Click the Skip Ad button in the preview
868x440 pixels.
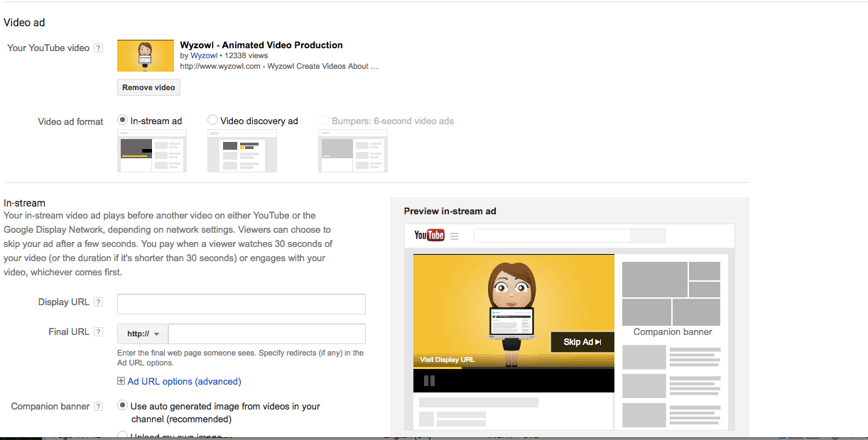tap(582, 342)
